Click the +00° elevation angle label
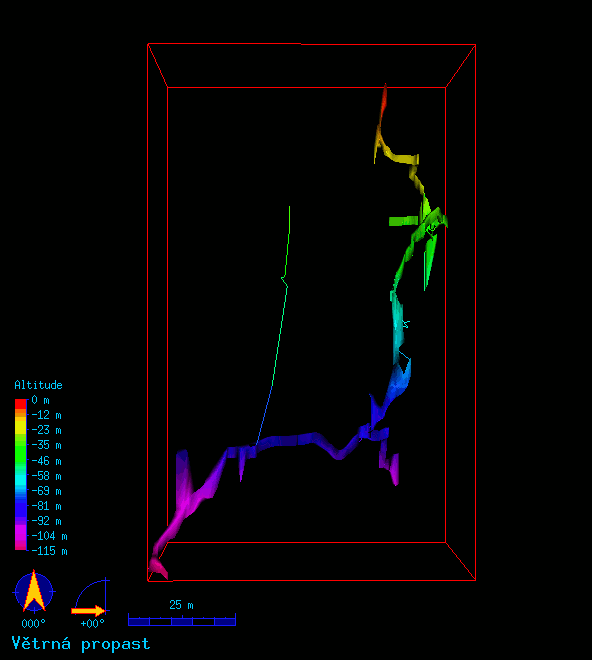Image resolution: width=592 pixels, height=660 pixels. pos(92,623)
